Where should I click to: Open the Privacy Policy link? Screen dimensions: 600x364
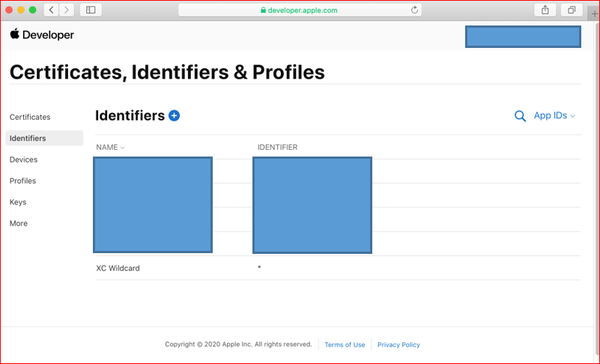click(398, 344)
